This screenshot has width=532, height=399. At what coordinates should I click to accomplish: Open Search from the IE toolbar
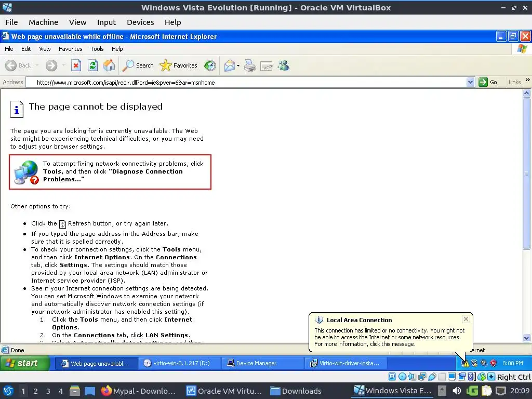pos(138,65)
